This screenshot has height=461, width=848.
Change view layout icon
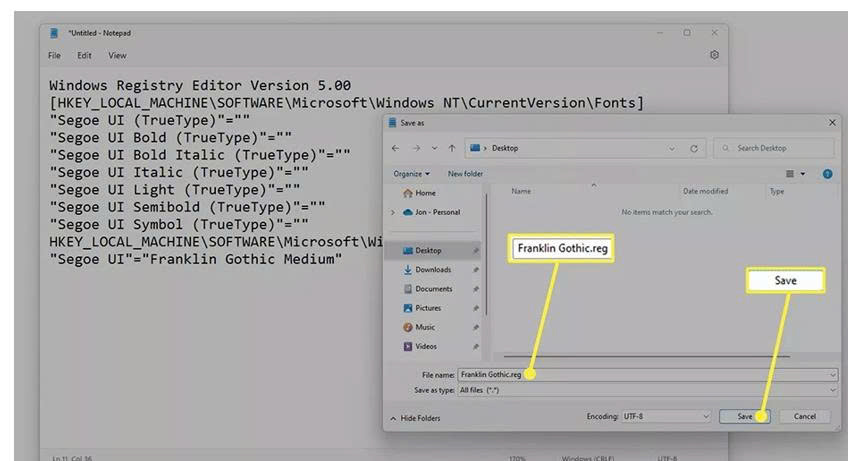(x=790, y=174)
